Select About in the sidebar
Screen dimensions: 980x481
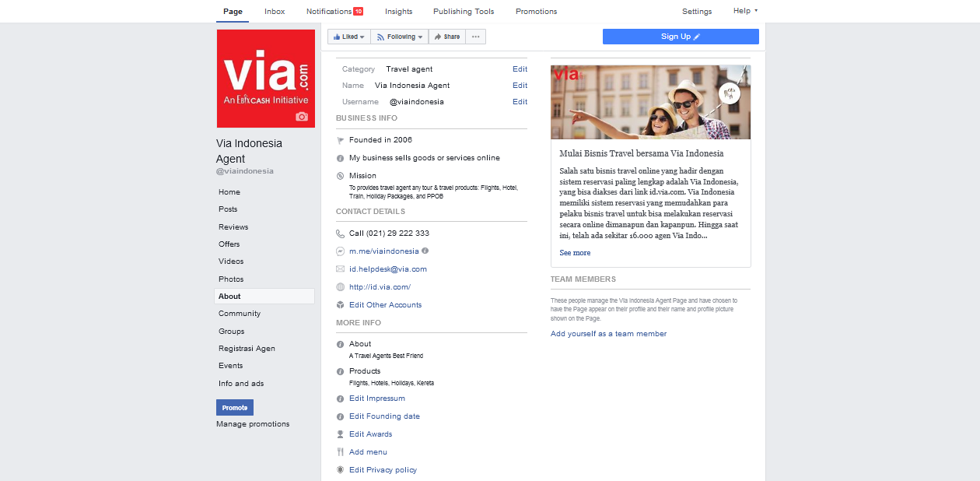(x=264, y=297)
